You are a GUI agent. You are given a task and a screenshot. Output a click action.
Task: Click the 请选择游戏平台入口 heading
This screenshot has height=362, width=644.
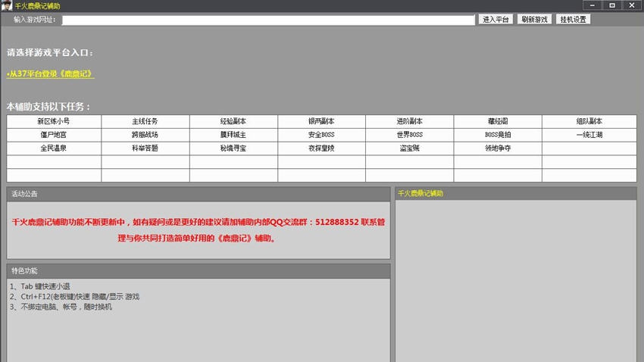[x=50, y=52]
